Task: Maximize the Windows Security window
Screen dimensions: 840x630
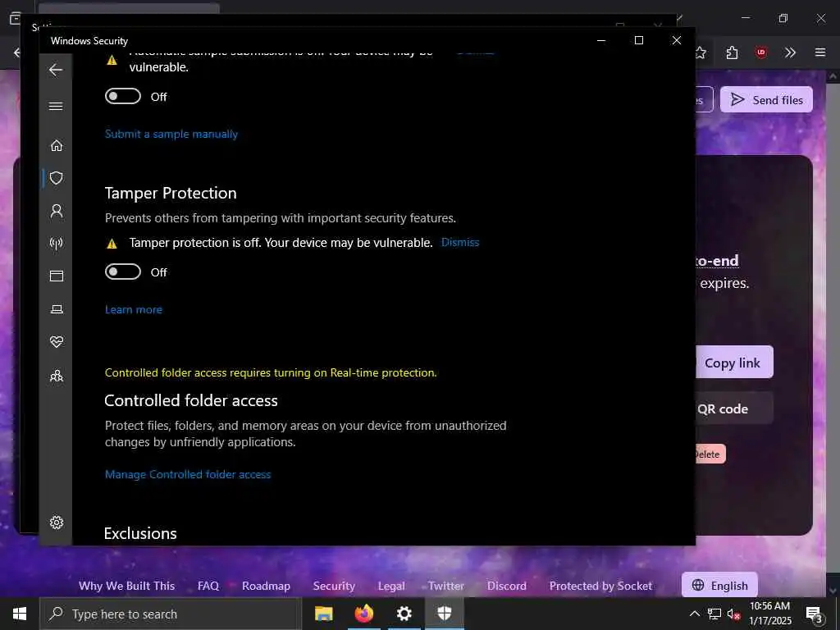Action: point(638,40)
